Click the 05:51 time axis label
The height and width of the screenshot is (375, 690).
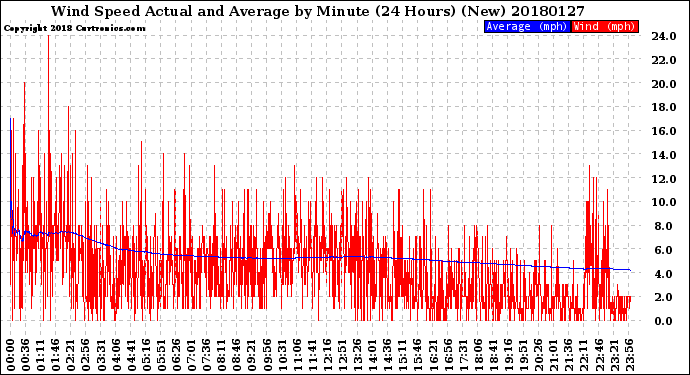[x=161, y=355]
